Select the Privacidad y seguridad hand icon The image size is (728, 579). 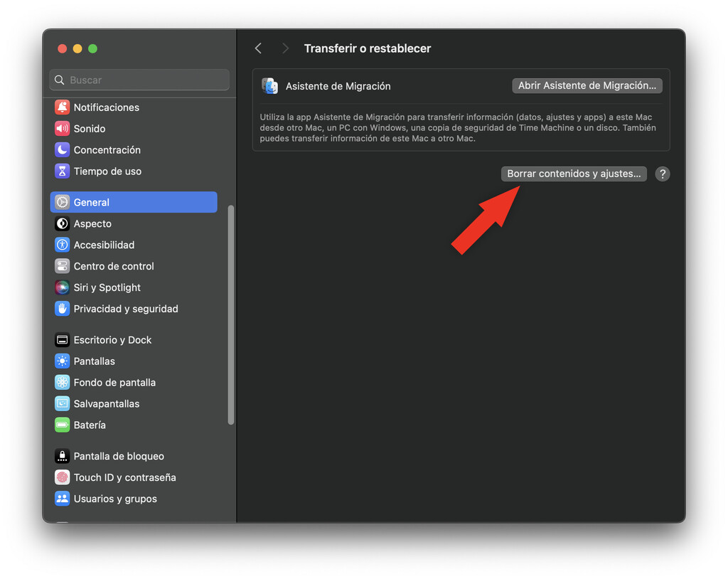[62, 309]
